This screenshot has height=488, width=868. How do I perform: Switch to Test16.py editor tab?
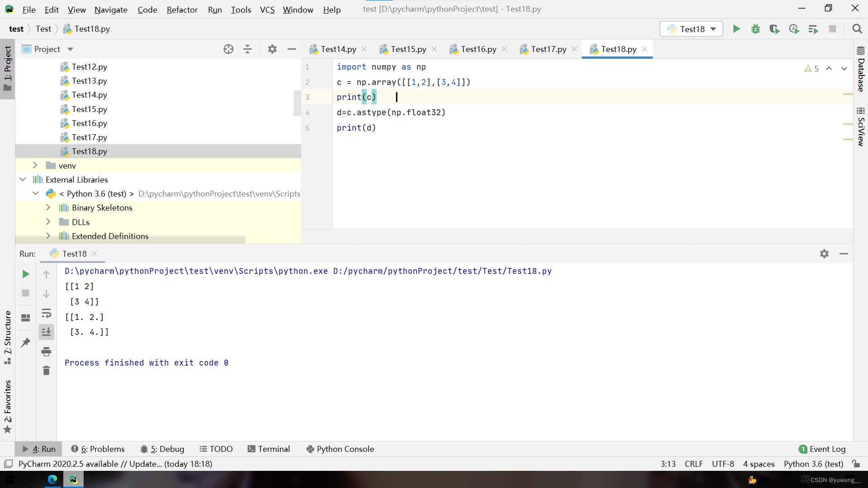478,49
